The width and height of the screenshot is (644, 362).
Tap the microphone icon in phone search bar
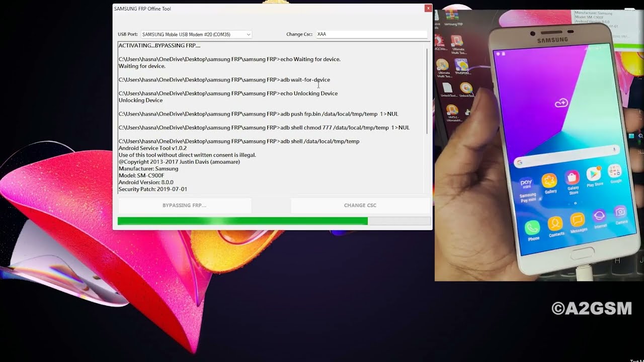click(x=614, y=149)
